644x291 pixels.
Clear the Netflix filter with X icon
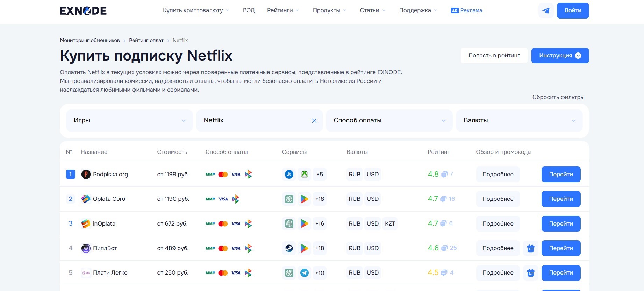(314, 121)
